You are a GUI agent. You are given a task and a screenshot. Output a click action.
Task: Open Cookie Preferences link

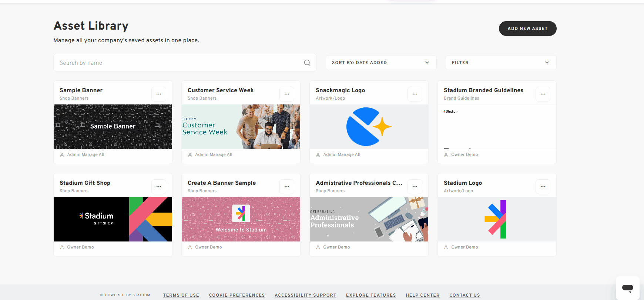point(237,295)
